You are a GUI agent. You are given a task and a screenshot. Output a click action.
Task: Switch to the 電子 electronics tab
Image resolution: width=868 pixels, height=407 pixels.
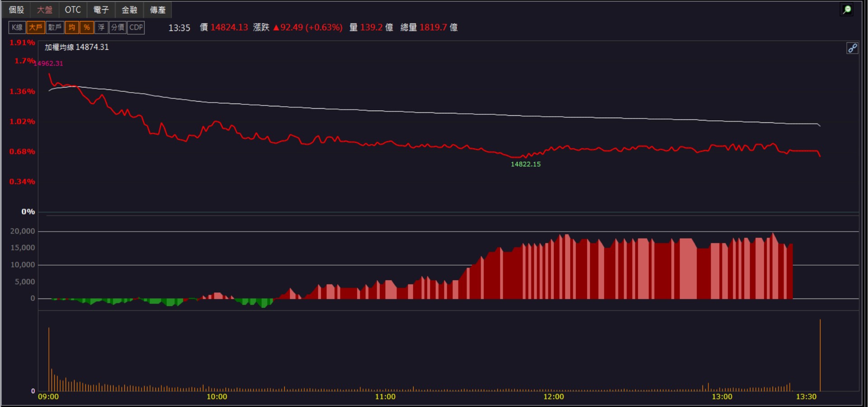click(101, 9)
